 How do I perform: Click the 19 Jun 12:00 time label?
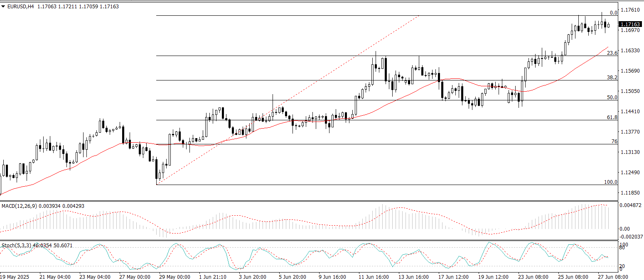pyautogui.click(x=494, y=277)
